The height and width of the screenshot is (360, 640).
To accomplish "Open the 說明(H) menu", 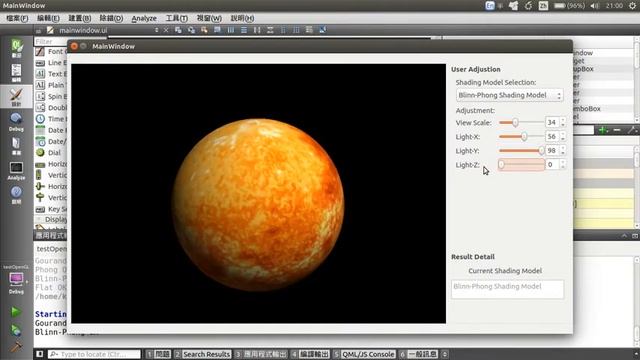I will tap(242, 18).
